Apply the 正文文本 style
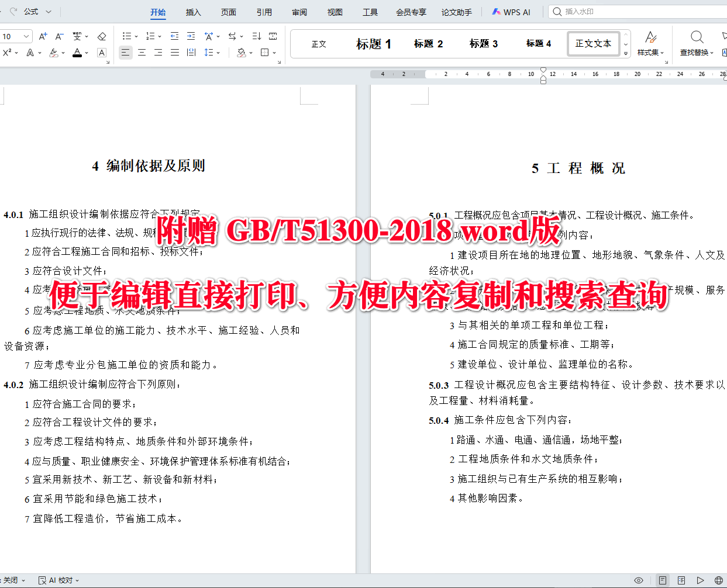 click(593, 44)
